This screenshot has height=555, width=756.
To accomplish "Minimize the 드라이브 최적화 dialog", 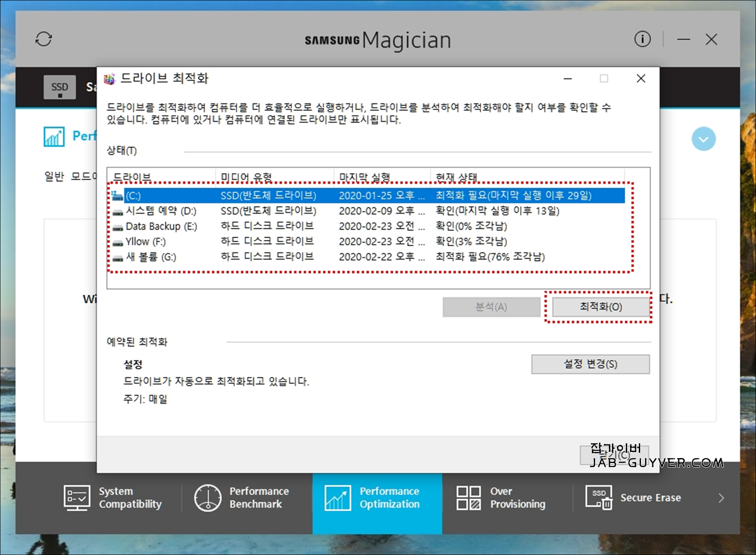I will pyautogui.click(x=568, y=79).
